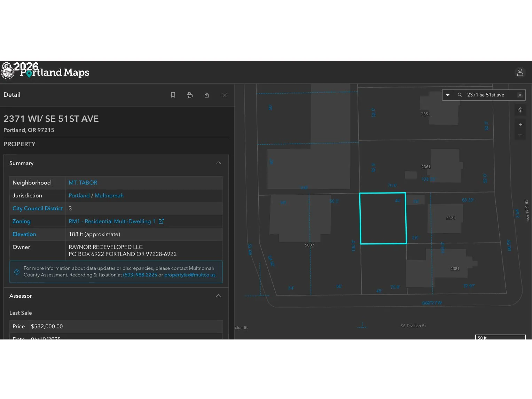
Task: Select building 5007 on the map
Action: [x=300, y=219]
